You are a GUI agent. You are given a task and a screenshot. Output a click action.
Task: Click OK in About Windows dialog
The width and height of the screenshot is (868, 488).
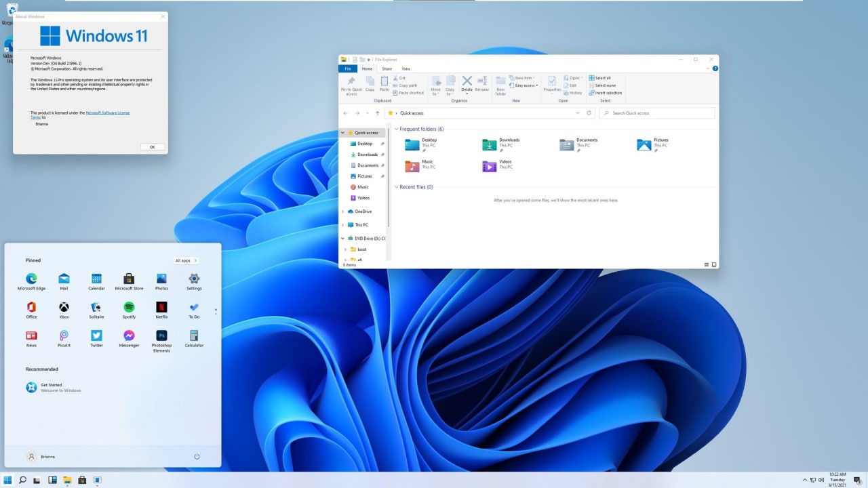[153, 146]
